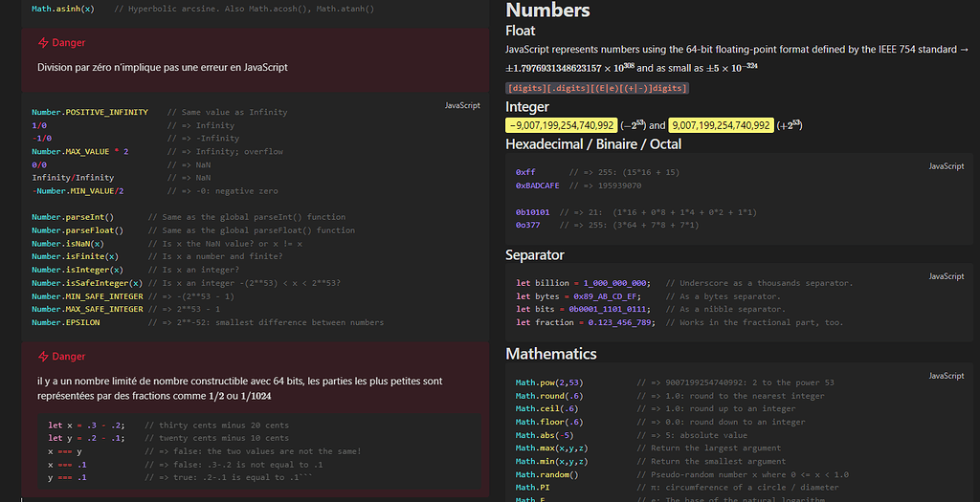The height and width of the screenshot is (502, 980).
Task: Click the JavaScript label on the Separator code block
Action: (x=947, y=277)
